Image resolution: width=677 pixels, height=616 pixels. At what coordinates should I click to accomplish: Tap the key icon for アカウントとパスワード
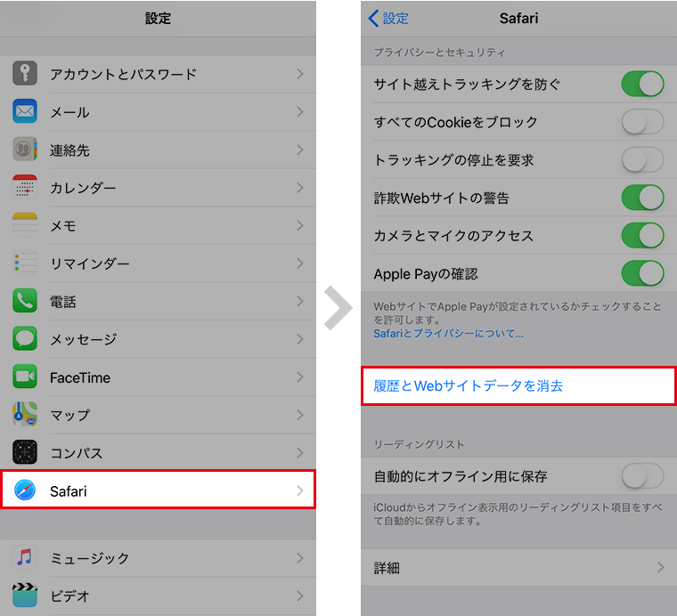[25, 73]
